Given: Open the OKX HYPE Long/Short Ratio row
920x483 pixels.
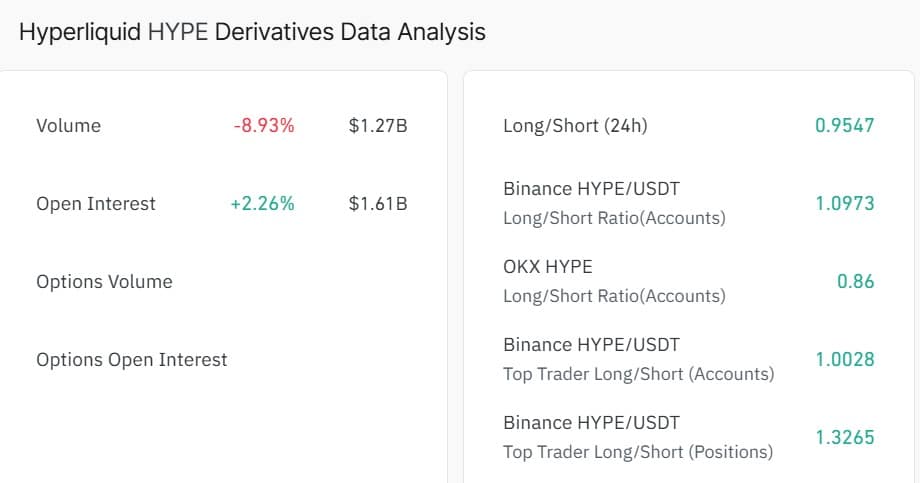Looking at the screenshot, I should 614,281.
